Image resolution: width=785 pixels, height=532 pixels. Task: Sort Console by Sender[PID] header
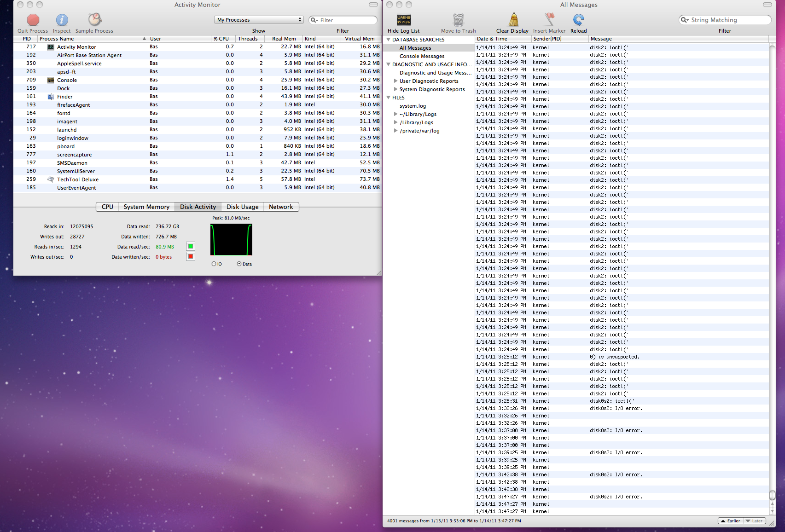tap(560, 39)
